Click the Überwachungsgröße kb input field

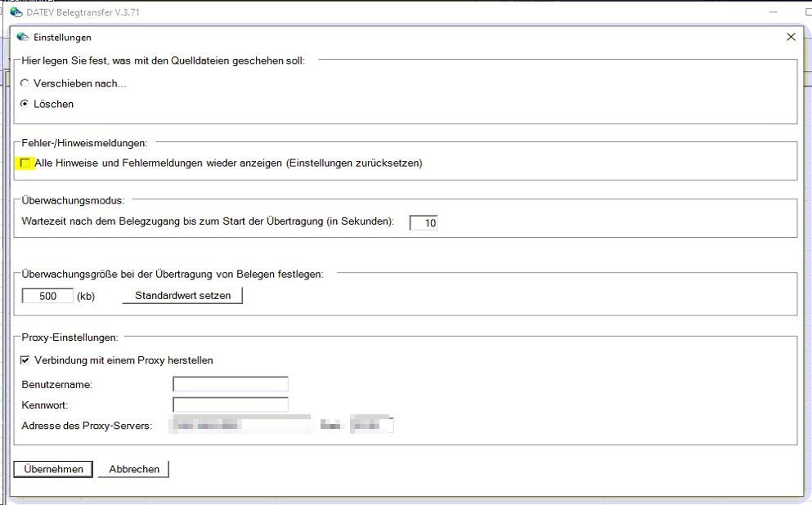click(x=47, y=296)
